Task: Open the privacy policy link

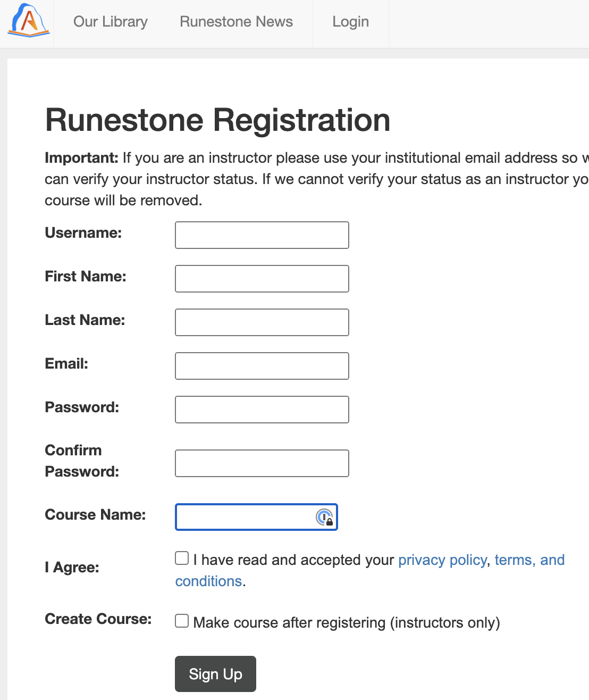Action: click(442, 560)
